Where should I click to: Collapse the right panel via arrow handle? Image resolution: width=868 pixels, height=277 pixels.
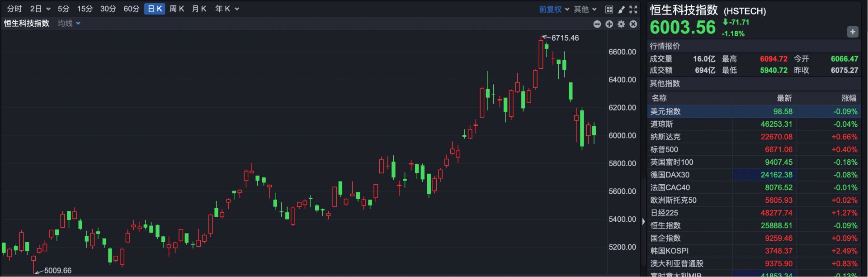[644, 221]
